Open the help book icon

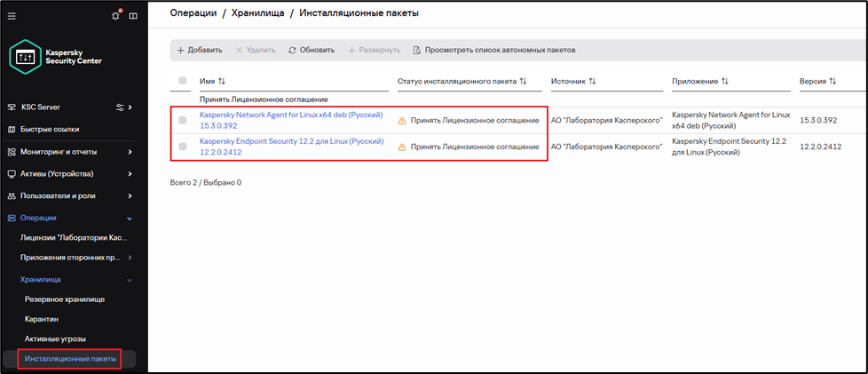[x=133, y=16]
